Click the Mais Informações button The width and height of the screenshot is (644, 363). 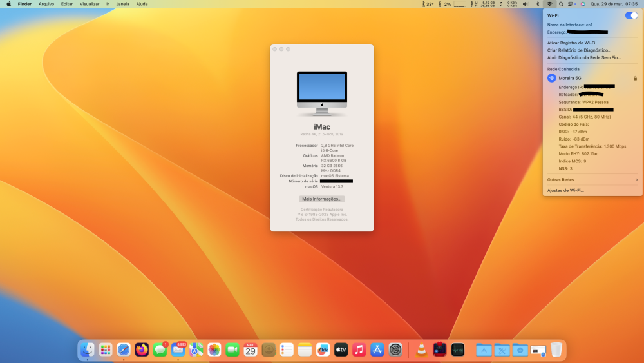coord(321,199)
